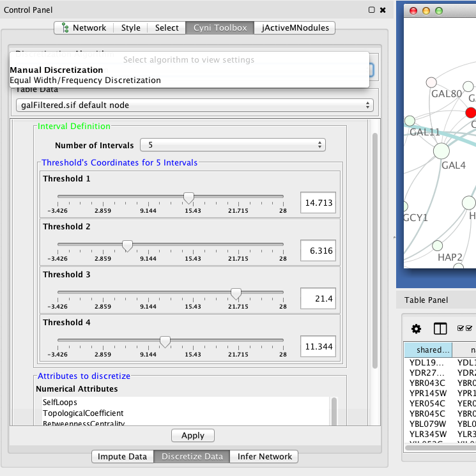This screenshot has width=476, height=476.
Task: Float the Control Panel window
Action: [372, 10]
